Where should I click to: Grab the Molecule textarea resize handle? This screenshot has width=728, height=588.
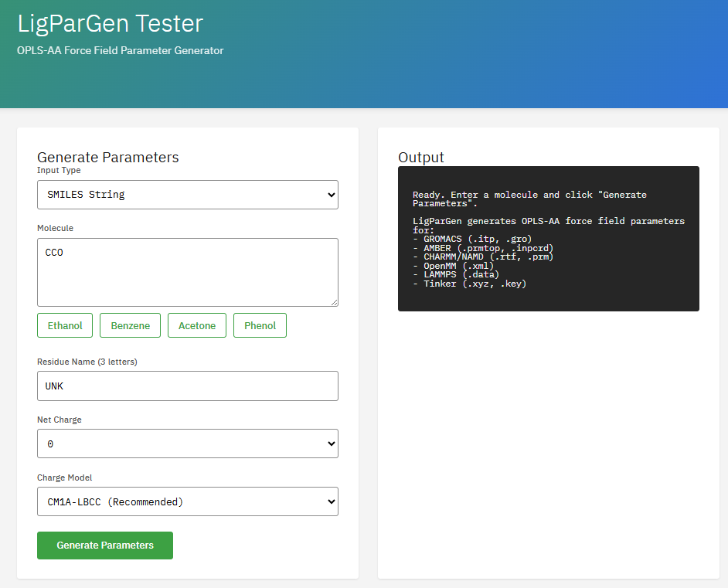[x=334, y=302]
